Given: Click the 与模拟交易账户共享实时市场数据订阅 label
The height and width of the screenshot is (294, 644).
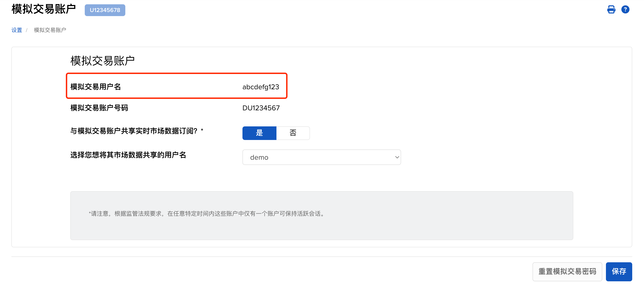Looking at the screenshot, I should (x=136, y=131).
